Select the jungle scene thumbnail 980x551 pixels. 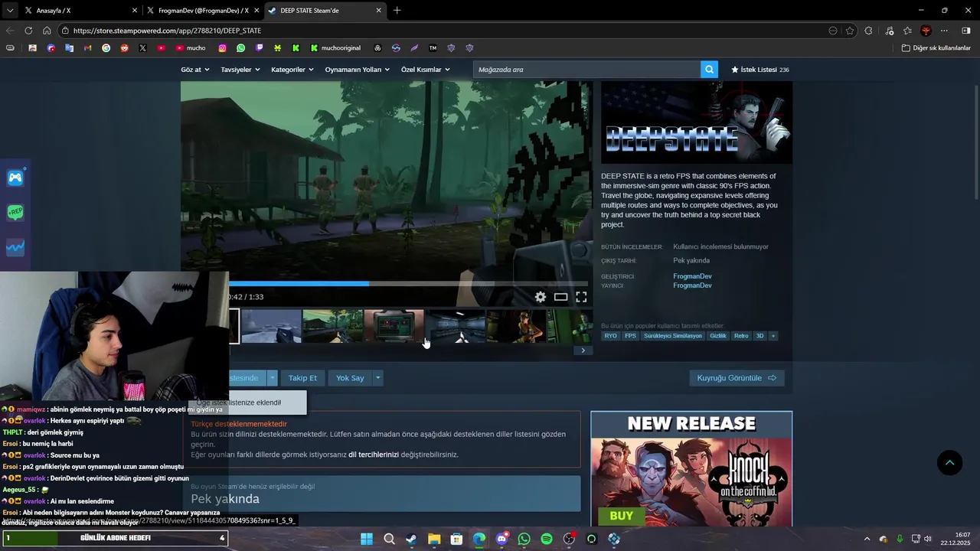coord(332,326)
